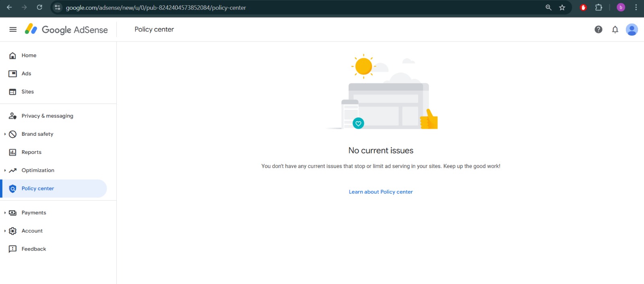The width and height of the screenshot is (644, 284).
Task: Open Payments menu item
Action: click(x=54, y=213)
